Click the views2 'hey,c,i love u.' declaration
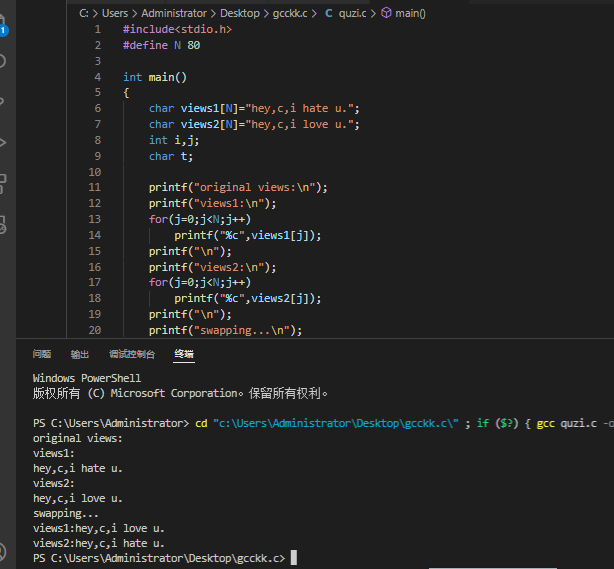The height and width of the screenshot is (569, 614). [254, 125]
